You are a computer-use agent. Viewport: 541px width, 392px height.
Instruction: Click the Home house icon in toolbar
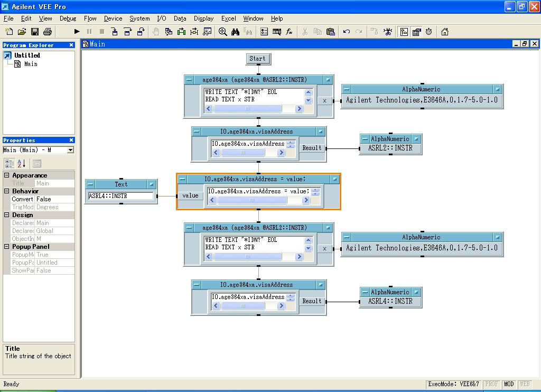tap(445, 32)
